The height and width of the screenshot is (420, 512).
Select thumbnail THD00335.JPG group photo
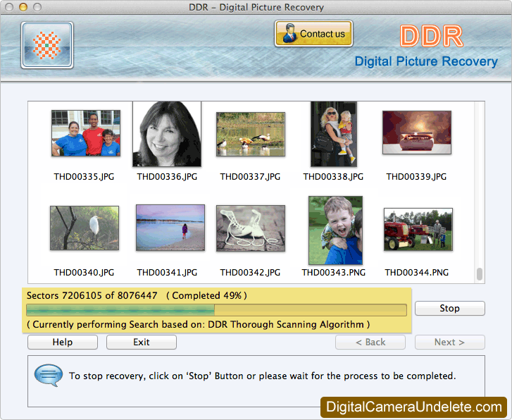click(x=85, y=133)
